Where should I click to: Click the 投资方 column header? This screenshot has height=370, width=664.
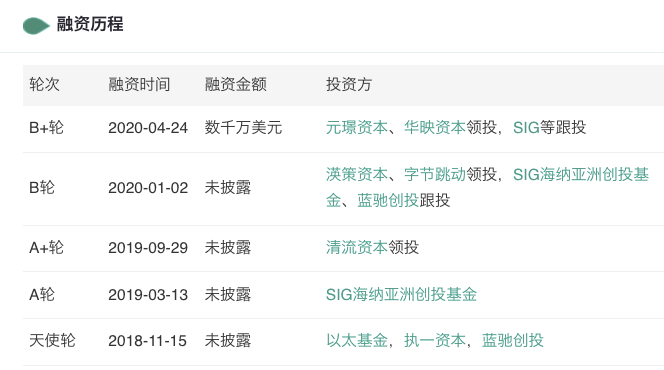349,85
